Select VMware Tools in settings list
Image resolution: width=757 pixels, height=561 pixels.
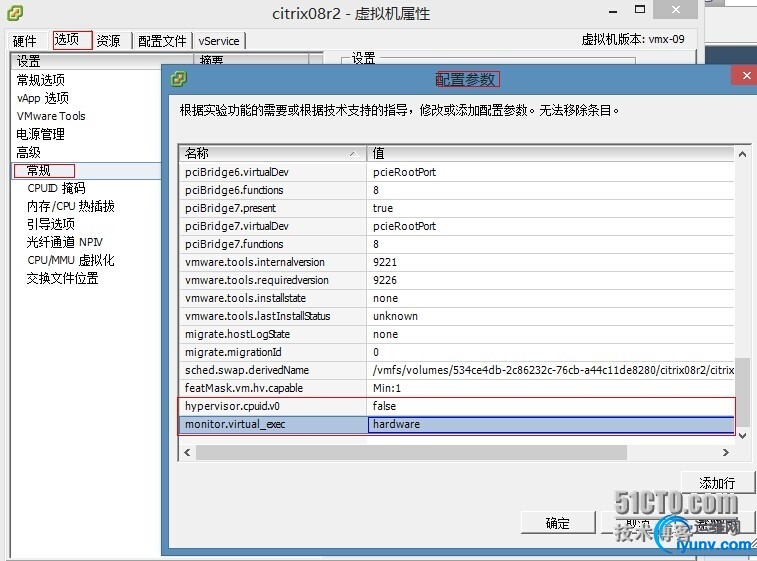[x=51, y=116]
